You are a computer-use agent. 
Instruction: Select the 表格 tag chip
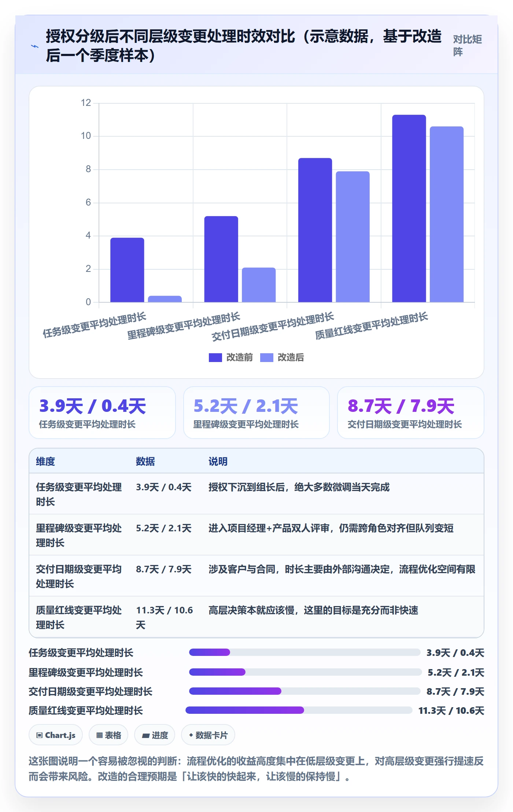(108, 735)
